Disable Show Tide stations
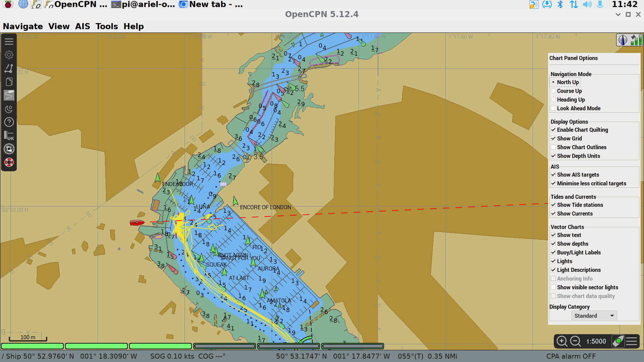644x362 pixels. click(553, 205)
